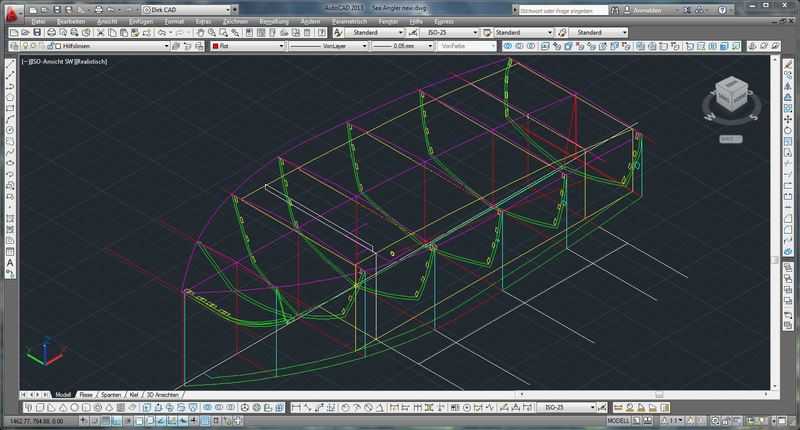Open the Datei menu
The image size is (800, 430).
pos(38,21)
